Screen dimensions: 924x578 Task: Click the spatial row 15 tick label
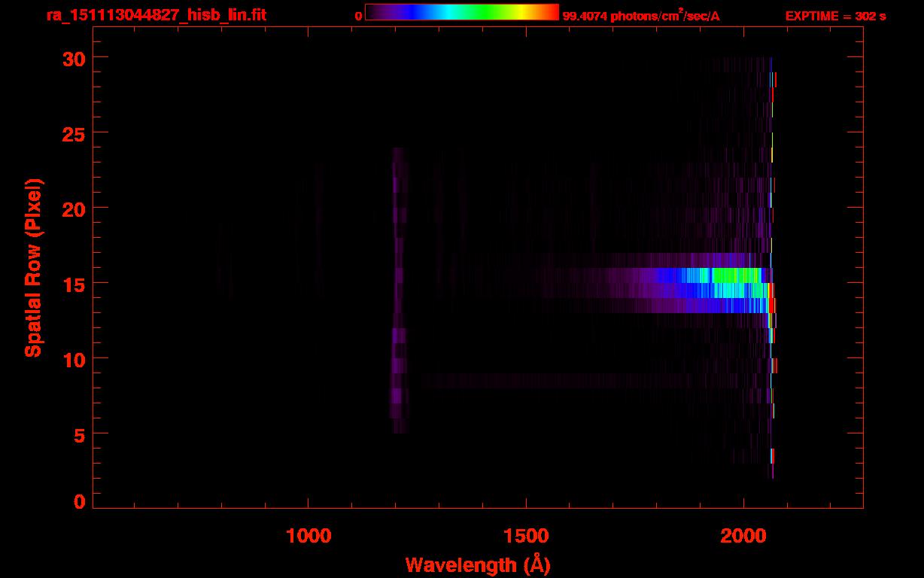click(74, 283)
